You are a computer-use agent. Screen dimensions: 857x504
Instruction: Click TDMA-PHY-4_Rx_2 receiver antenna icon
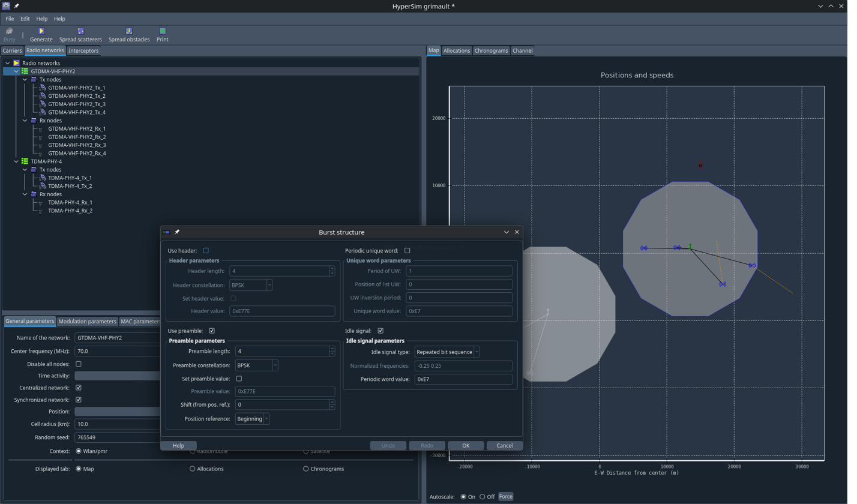coord(41,211)
